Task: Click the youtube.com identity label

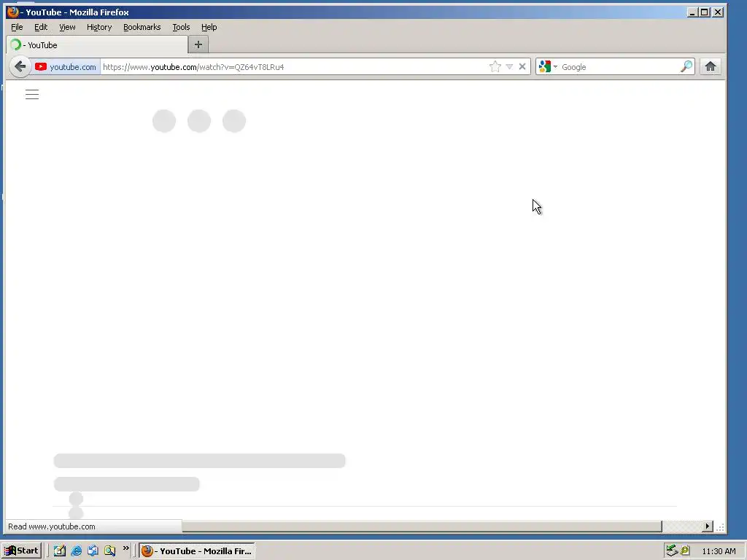Action: pyautogui.click(x=73, y=66)
